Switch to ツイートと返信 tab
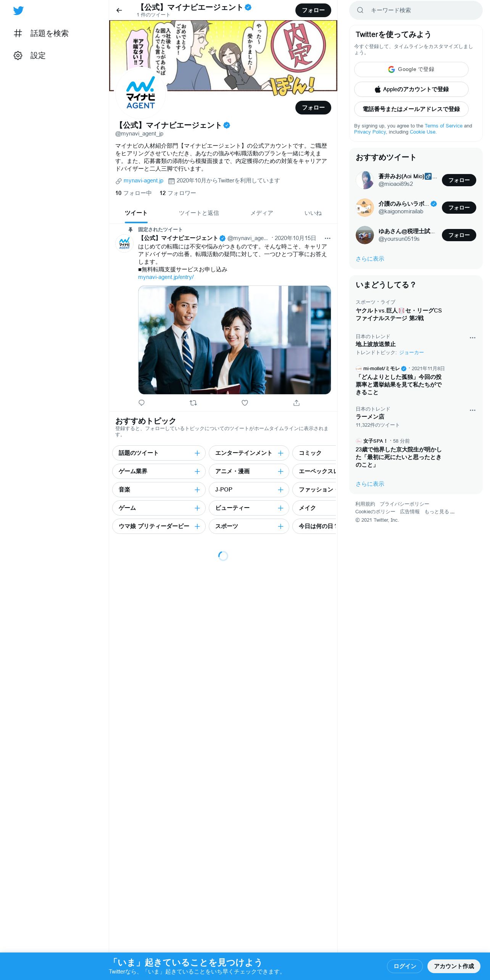This screenshot has width=490, height=980. [199, 213]
